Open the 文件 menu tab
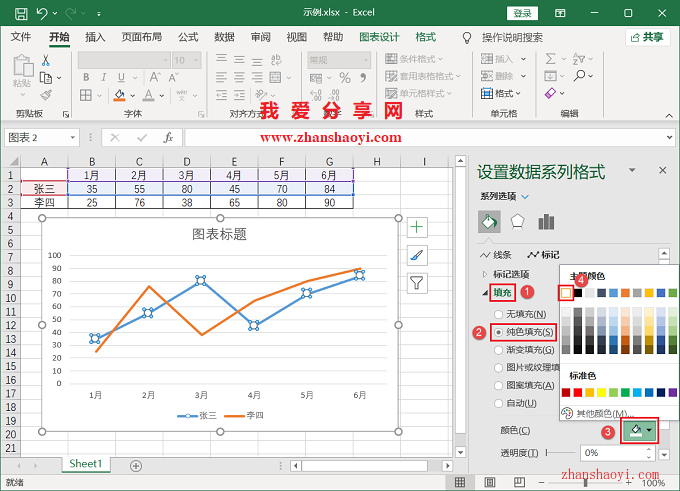680x491 pixels. click(x=20, y=37)
